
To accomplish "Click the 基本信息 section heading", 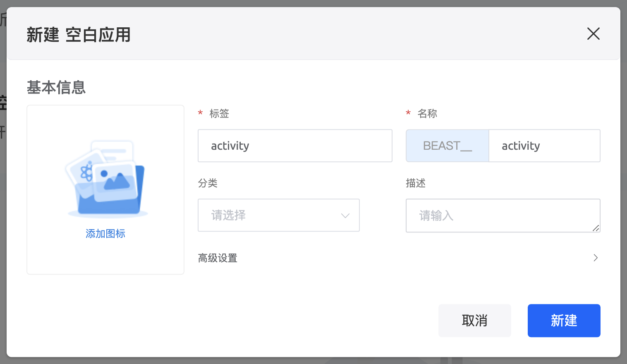I will tap(56, 88).
